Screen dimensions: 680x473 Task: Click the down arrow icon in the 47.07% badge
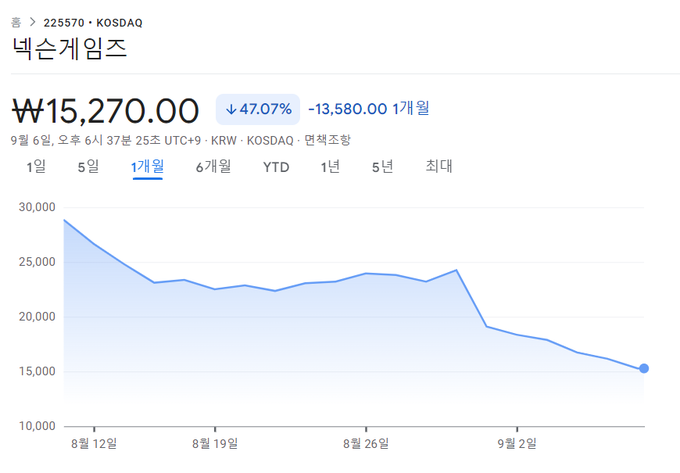point(231,109)
